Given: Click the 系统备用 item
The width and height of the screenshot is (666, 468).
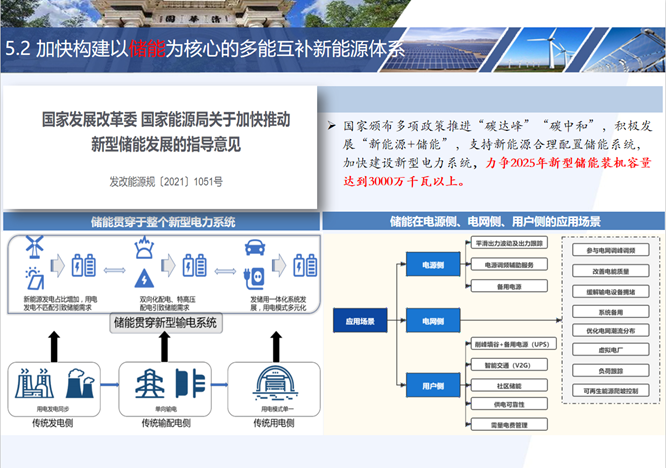Looking at the screenshot, I should point(609,310).
